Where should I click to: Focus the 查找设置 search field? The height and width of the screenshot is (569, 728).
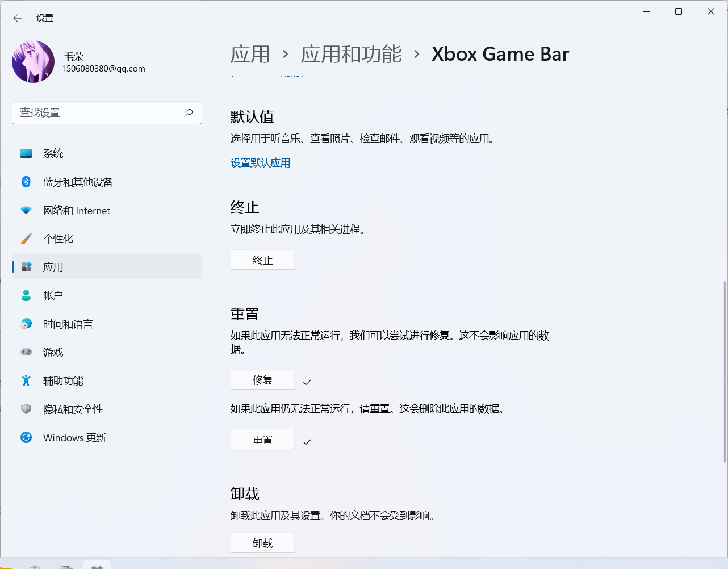tap(107, 112)
